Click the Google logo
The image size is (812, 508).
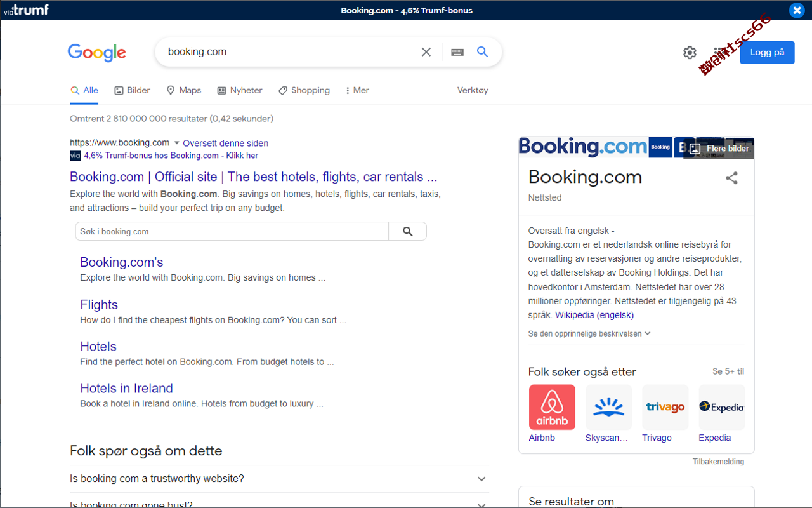click(96, 52)
